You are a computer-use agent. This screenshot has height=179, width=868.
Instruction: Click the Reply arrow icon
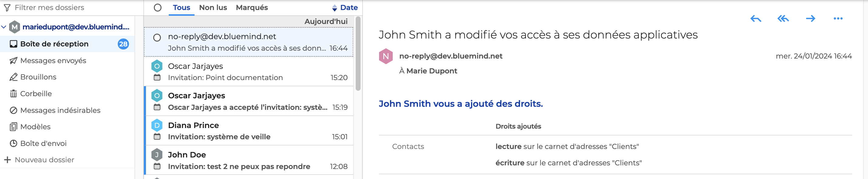pos(755,19)
